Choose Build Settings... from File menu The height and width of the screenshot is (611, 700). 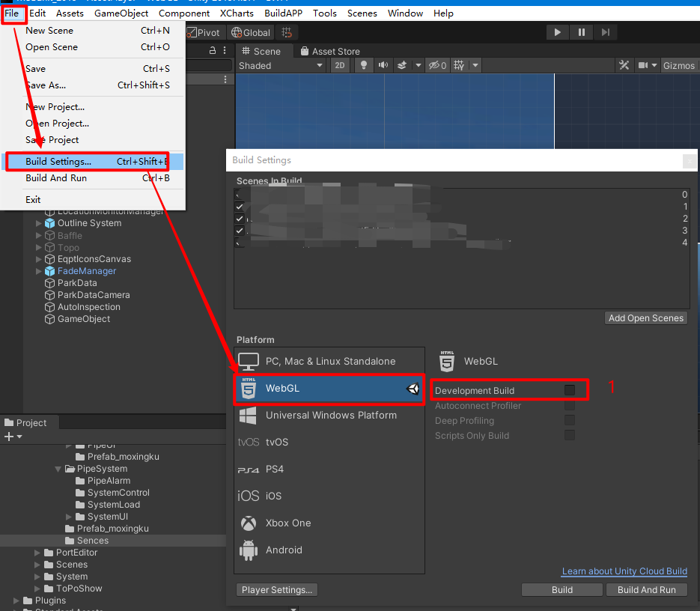(x=93, y=161)
